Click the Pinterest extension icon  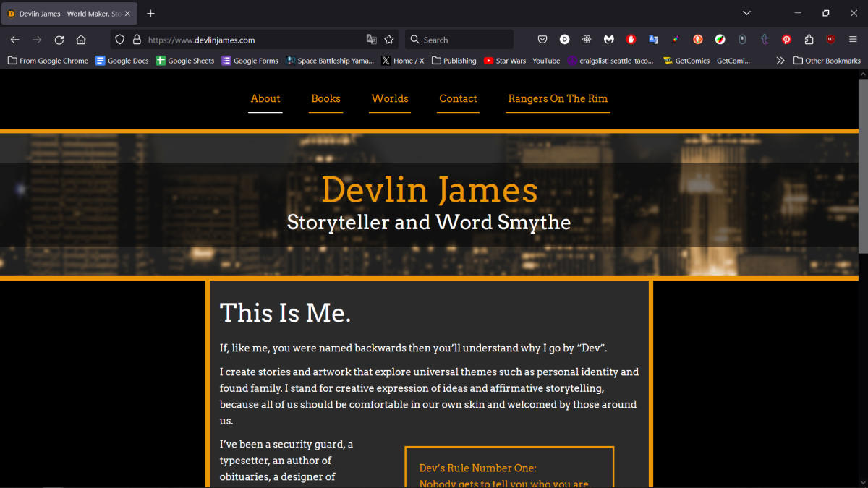tap(786, 40)
